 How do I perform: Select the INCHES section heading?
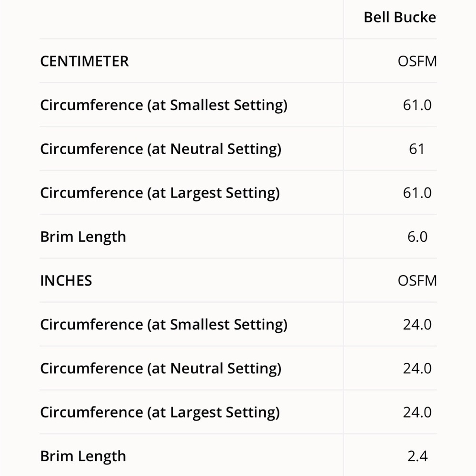tap(66, 280)
